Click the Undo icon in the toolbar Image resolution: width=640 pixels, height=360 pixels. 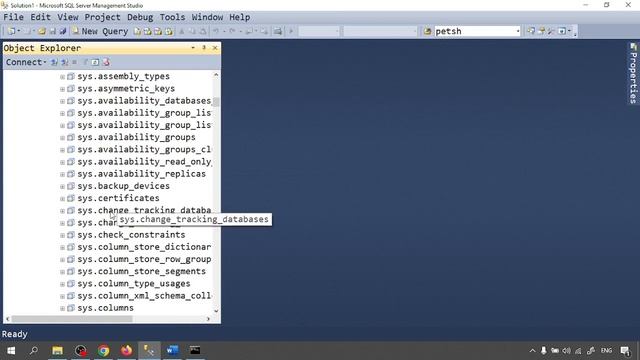coord(216,31)
